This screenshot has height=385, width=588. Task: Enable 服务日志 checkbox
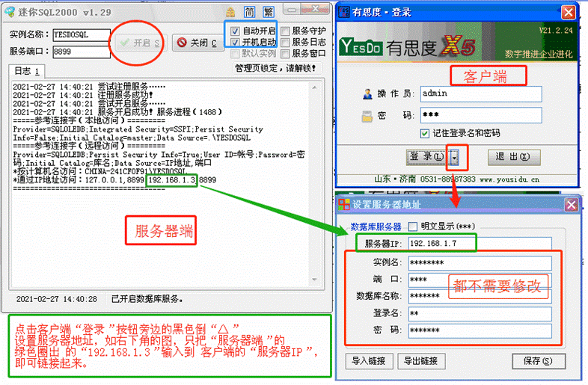(x=285, y=43)
